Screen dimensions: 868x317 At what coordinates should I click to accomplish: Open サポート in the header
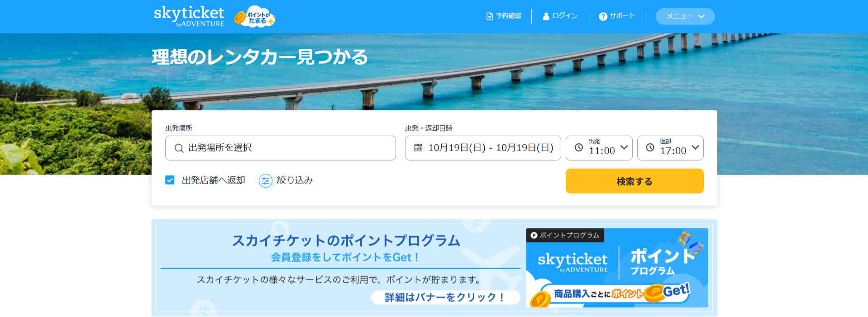(622, 16)
